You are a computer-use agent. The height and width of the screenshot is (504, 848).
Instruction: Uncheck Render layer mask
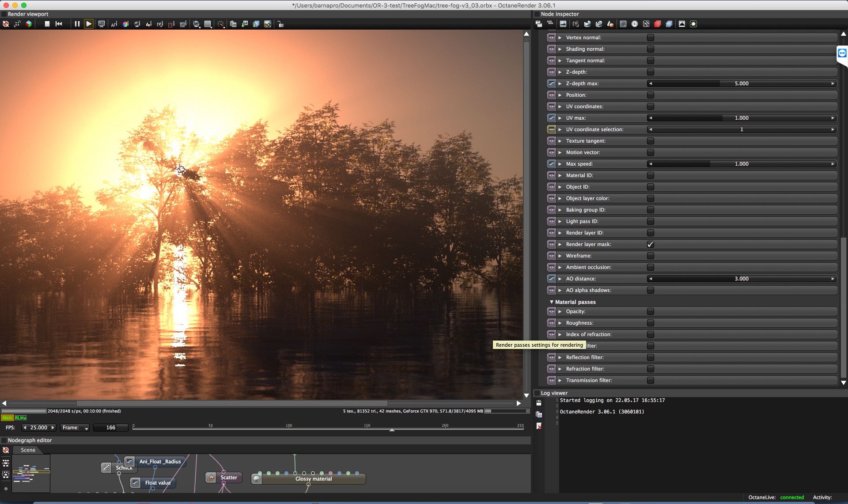(650, 244)
